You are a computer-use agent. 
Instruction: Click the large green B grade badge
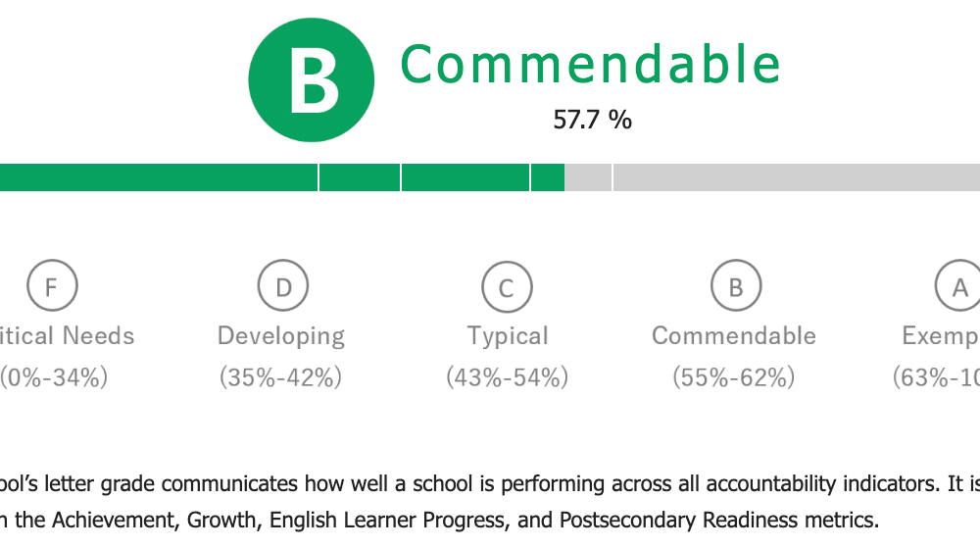(x=312, y=80)
